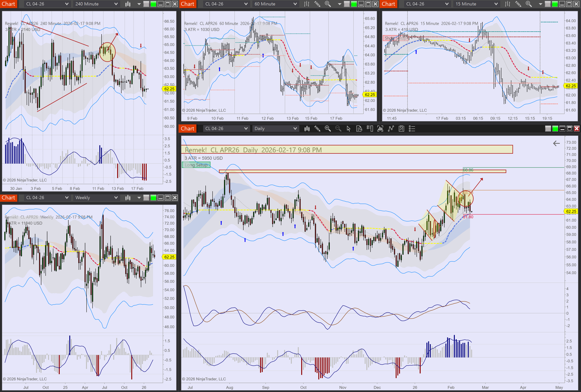The width and height of the screenshot is (581, 392).
Task: Click back arrow at top right of Daily chart
Action: click(x=556, y=144)
